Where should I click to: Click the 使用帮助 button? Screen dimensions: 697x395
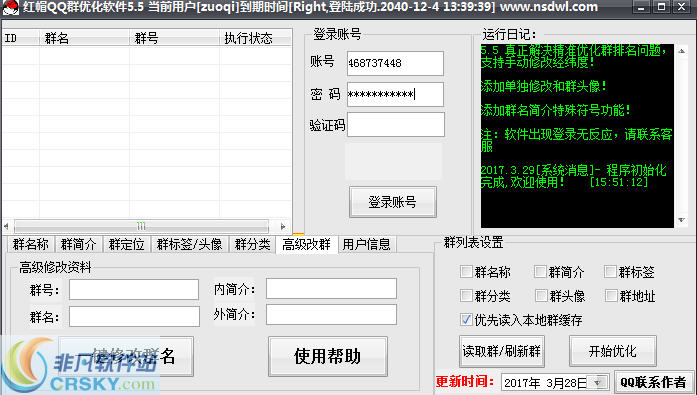pyautogui.click(x=328, y=356)
